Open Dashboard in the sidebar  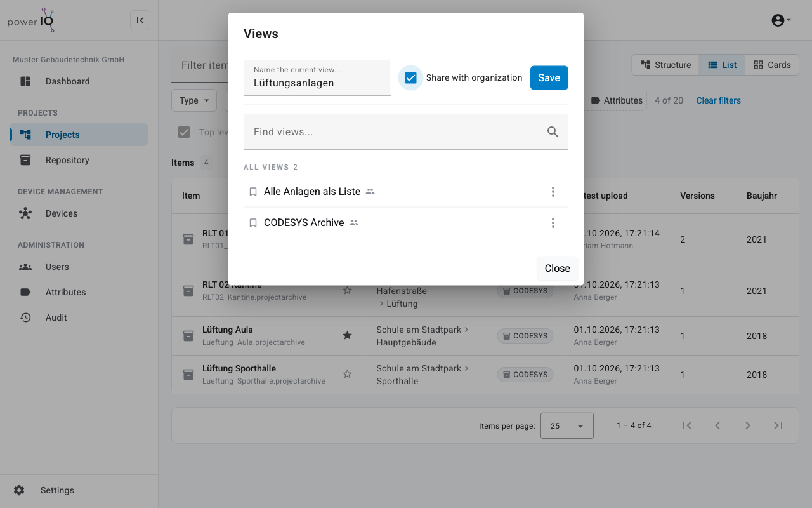pos(79,81)
